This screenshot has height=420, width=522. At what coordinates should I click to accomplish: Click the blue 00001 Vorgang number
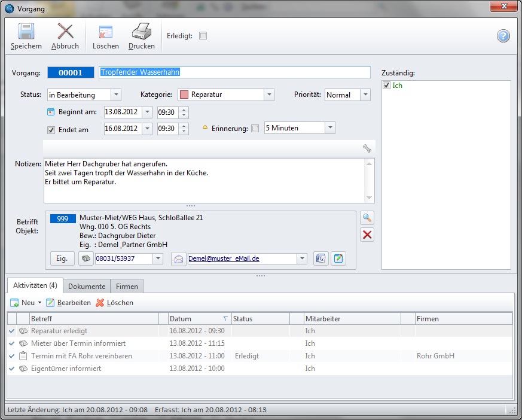(71, 72)
